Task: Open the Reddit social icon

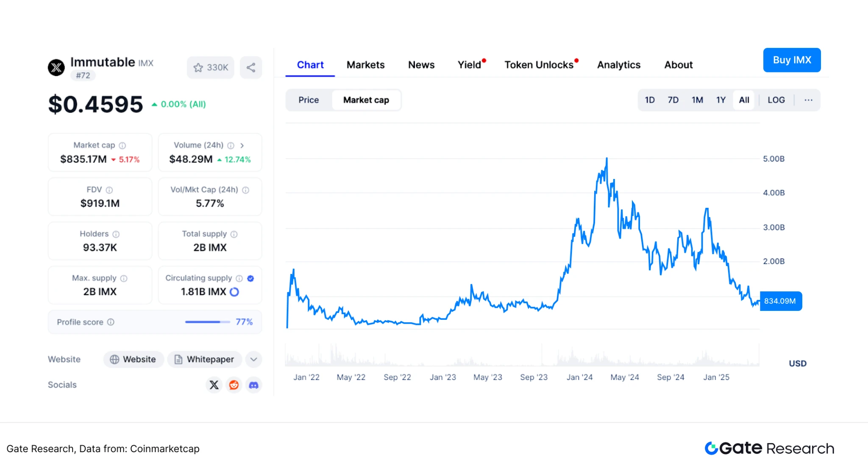Action: point(234,385)
